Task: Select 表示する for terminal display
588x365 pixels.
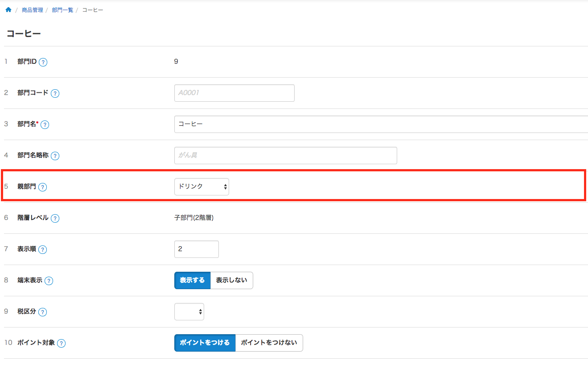Action: [192, 280]
